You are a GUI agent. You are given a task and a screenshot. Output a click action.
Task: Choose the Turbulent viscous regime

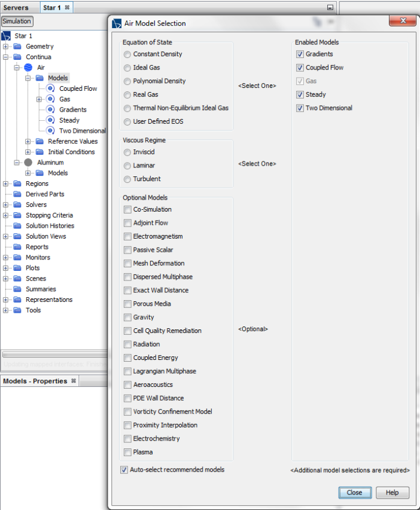(x=127, y=179)
